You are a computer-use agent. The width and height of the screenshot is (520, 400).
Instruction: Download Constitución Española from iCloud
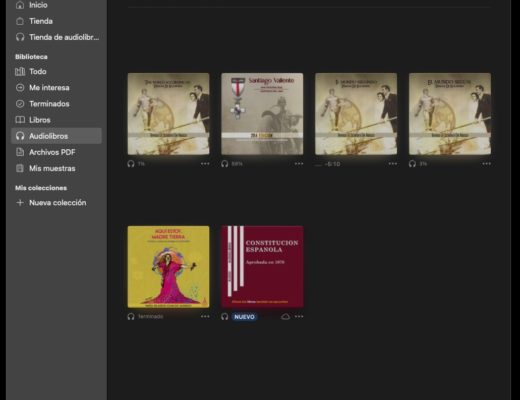[x=285, y=316]
